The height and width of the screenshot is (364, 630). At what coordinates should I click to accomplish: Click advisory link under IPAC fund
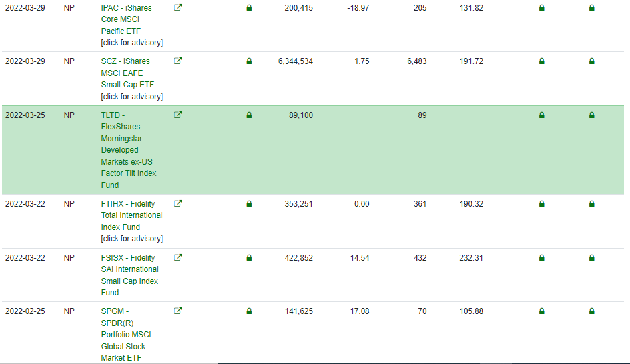(x=131, y=43)
